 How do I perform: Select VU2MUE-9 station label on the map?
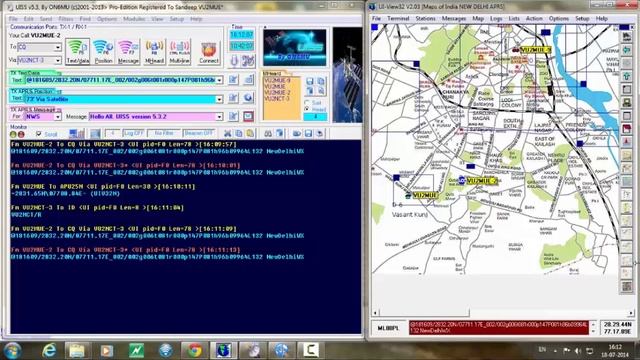click(x=536, y=50)
